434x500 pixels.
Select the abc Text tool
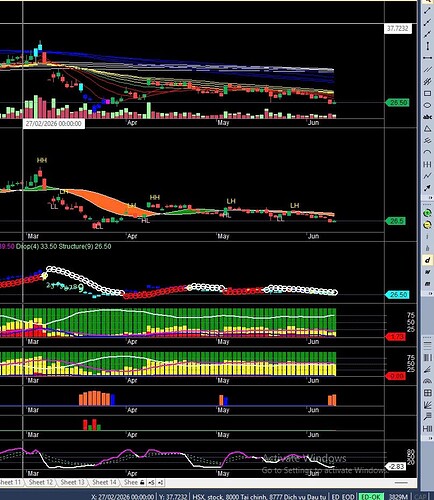[427, 117]
